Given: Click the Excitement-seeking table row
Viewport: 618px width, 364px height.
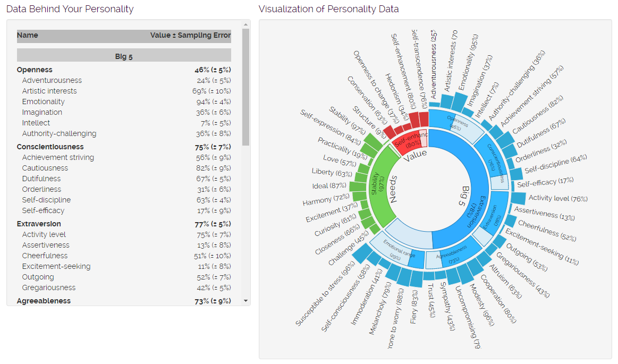Looking at the screenshot, I should (x=124, y=267).
